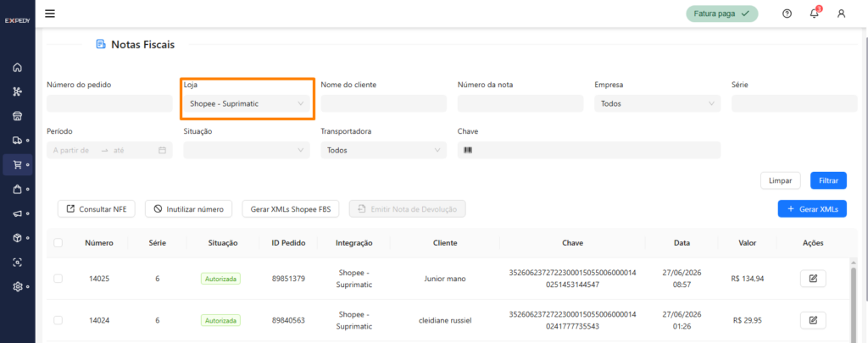Click order ID 89840563

(x=288, y=320)
